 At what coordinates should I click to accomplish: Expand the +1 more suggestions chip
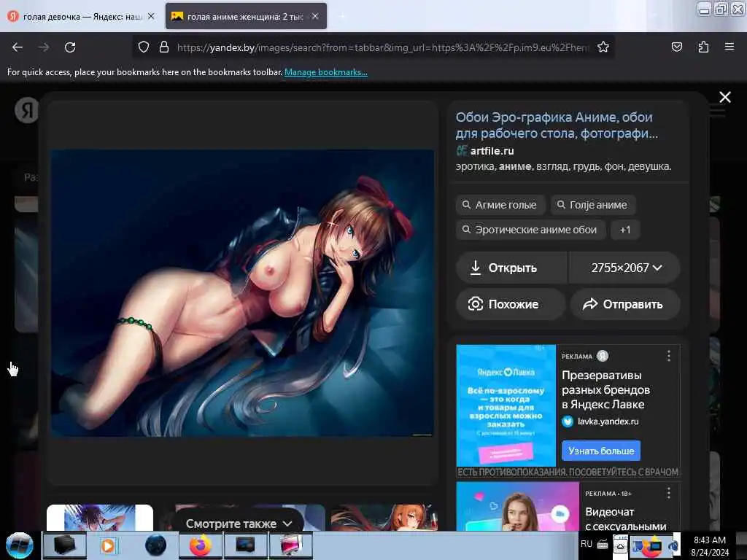click(x=625, y=230)
